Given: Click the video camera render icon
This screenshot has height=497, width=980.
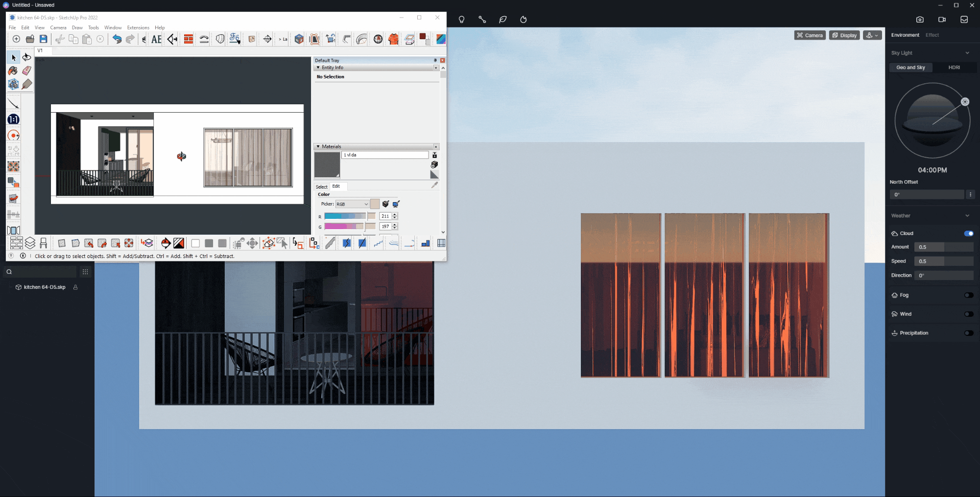Looking at the screenshot, I should tap(942, 20).
